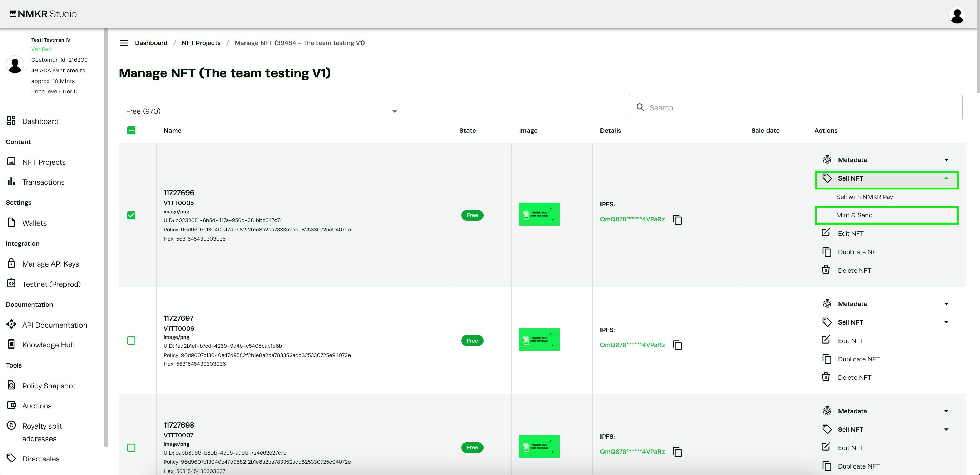Click the Policy Snapshot sidebar icon

point(11,385)
